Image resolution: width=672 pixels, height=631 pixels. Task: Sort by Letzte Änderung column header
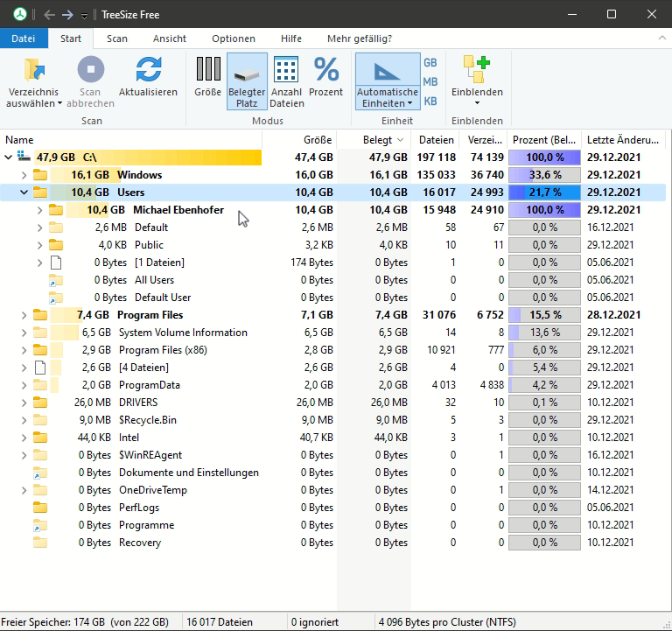point(623,140)
